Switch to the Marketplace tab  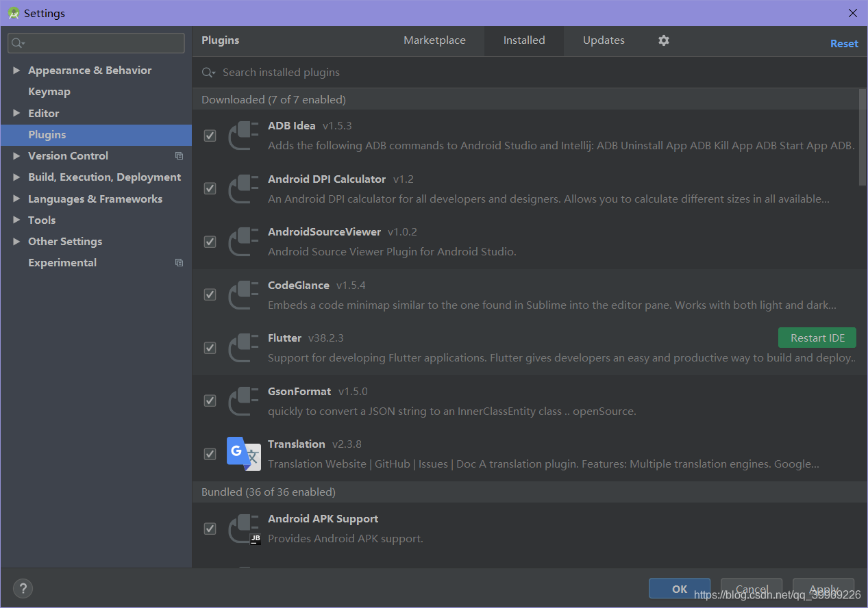coord(434,40)
